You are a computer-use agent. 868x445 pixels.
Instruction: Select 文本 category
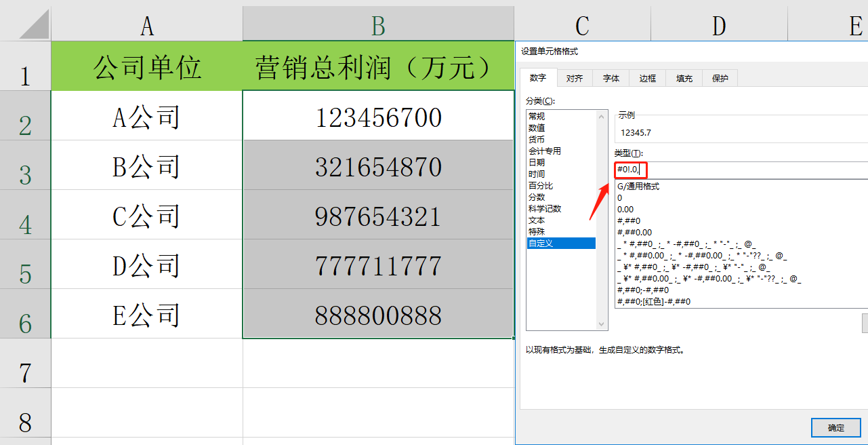(561, 220)
